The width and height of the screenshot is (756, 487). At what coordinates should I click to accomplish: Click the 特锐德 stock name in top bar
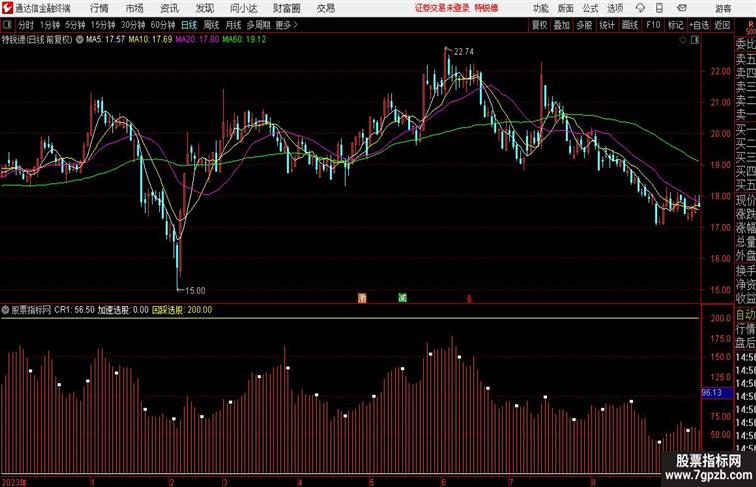tap(486, 8)
